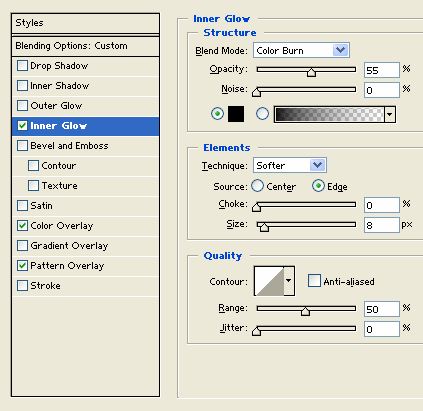Screen dimensions: 423x411
Task: Click the Range slider handle
Action: [x=305, y=311]
